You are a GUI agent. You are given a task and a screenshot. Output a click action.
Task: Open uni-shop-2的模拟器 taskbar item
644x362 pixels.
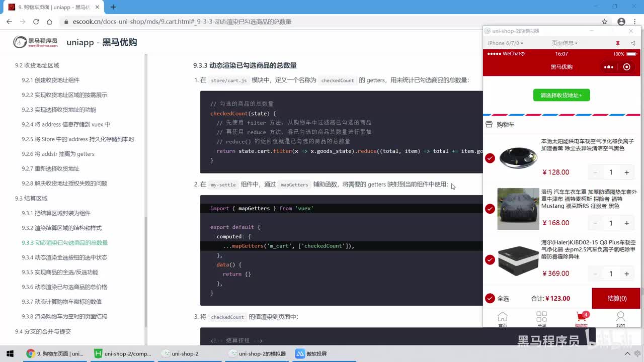pos(257,353)
